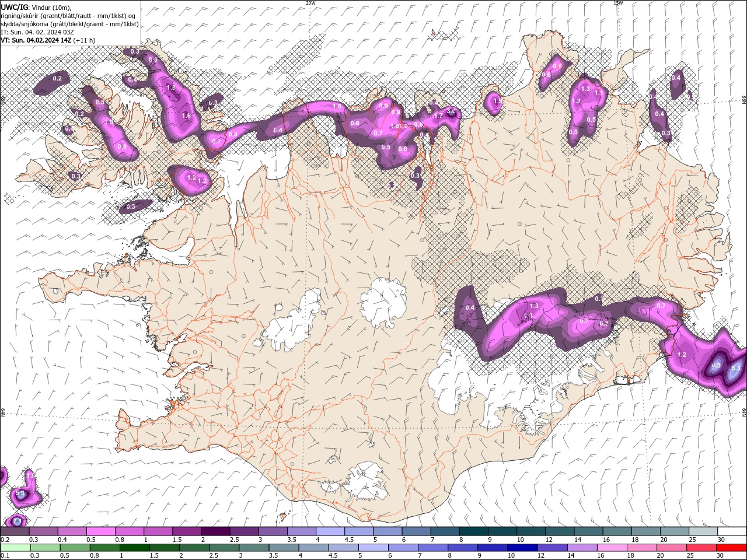
Task: Click the '15W' longitude label at top
Action: 617,3
